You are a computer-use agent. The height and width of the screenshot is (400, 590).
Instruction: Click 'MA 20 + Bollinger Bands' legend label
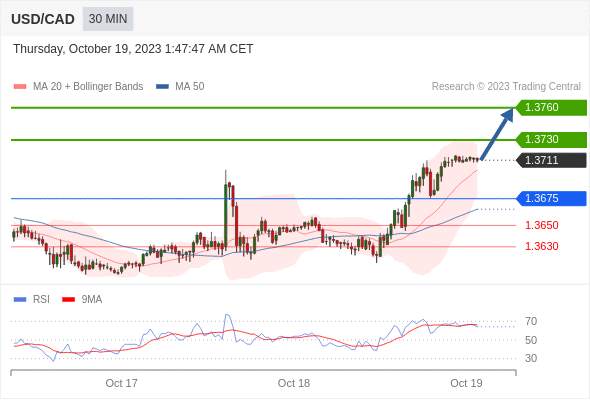(88, 87)
